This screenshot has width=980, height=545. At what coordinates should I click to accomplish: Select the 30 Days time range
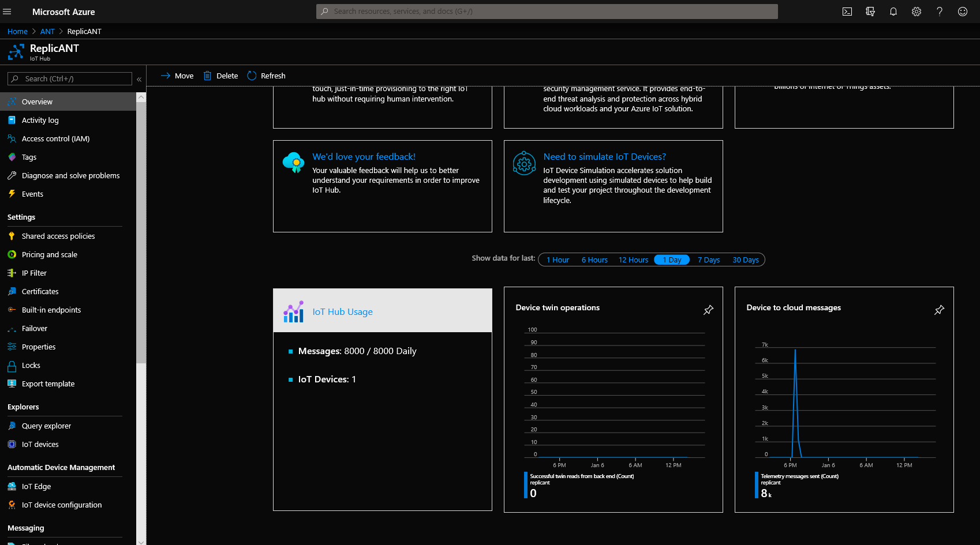click(x=746, y=260)
